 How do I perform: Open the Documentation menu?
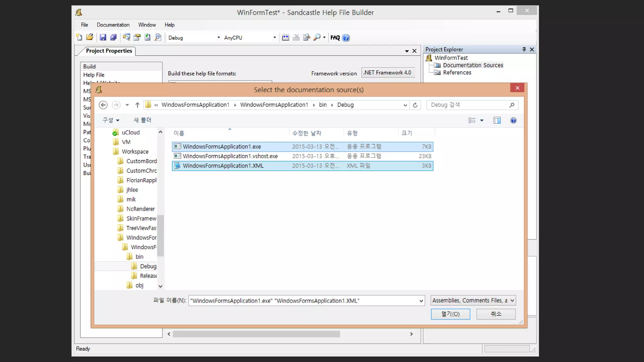[x=113, y=25]
